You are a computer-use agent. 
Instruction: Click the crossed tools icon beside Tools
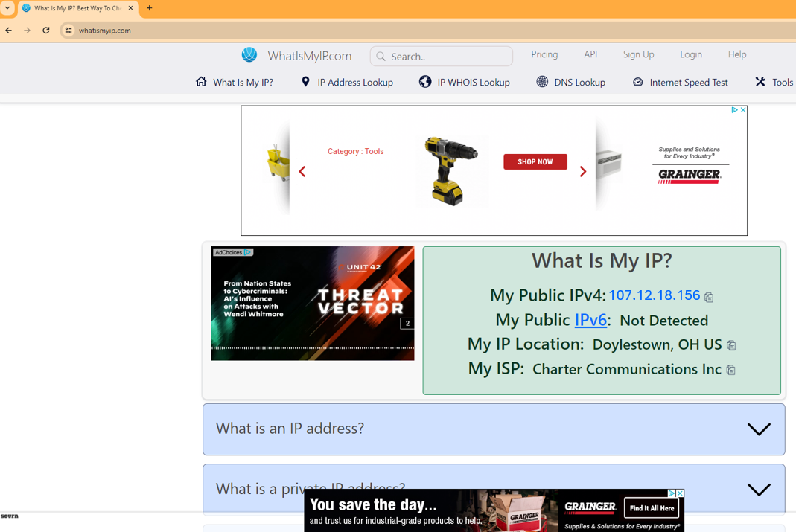click(x=760, y=82)
